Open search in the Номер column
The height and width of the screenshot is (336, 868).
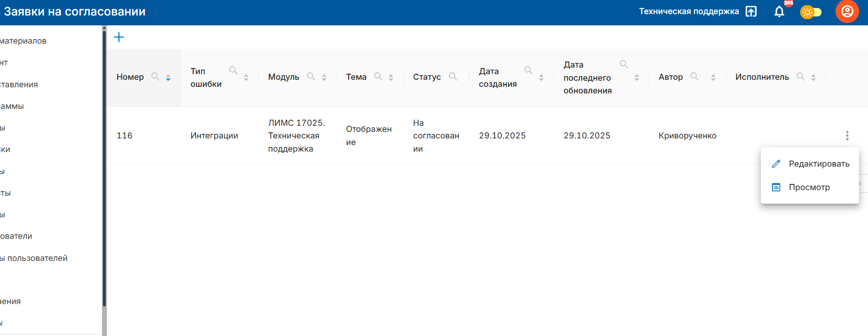155,76
